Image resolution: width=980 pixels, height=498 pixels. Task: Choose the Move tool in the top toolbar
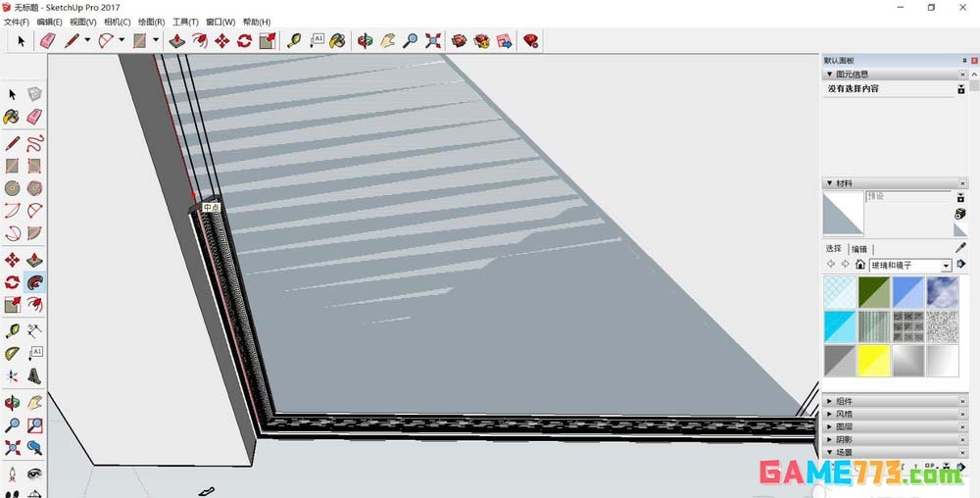pos(221,41)
